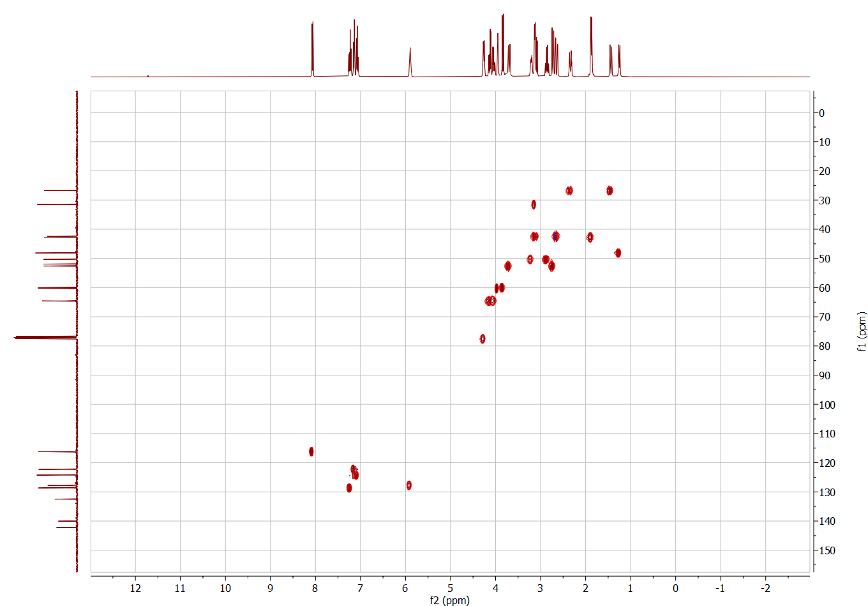The height and width of the screenshot is (606, 868).
Task: Click the large solvent peak in left carbon trace
Action: click(x=45, y=337)
